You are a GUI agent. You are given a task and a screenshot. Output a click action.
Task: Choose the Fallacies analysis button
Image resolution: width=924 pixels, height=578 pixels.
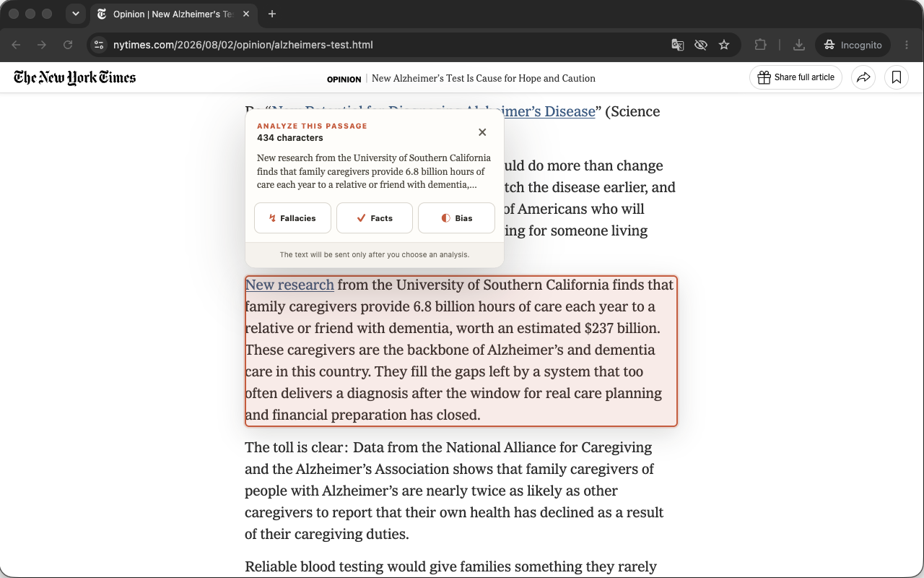292,218
